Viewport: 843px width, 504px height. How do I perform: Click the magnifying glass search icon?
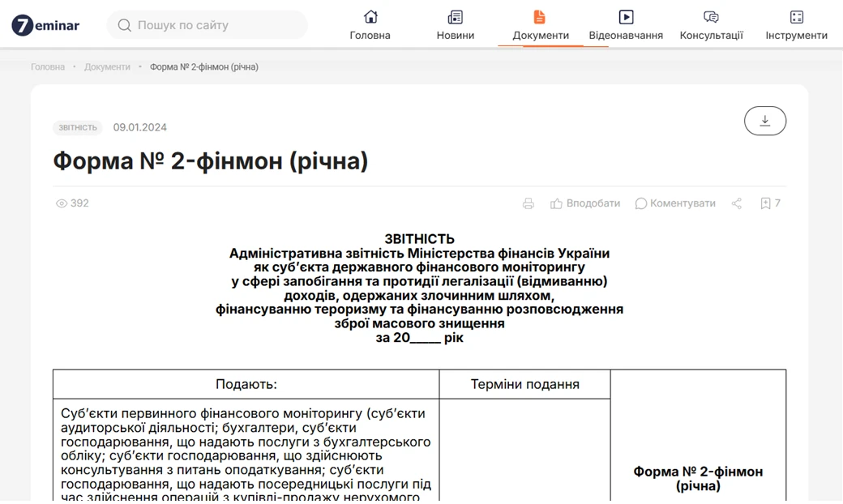click(x=123, y=25)
